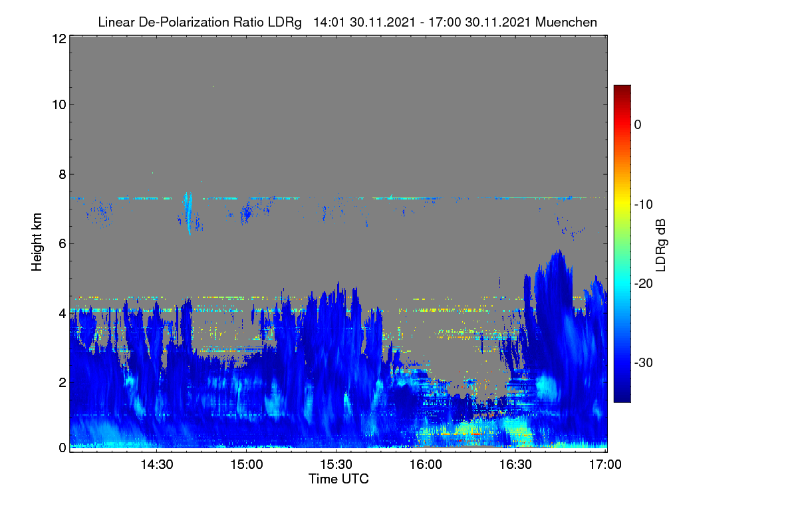
Task: Click the height tick label 2
Action: tap(61, 382)
